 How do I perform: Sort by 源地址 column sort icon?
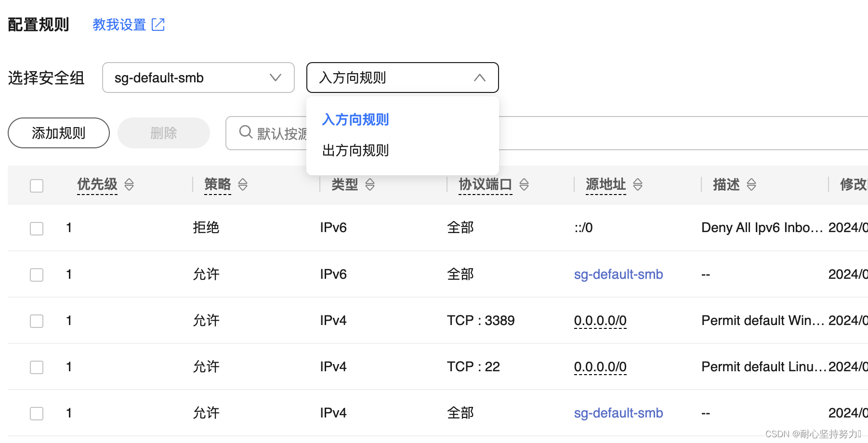pyautogui.click(x=638, y=184)
